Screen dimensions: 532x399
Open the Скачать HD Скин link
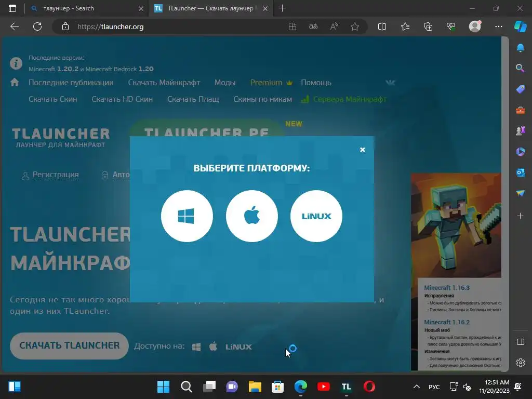tap(122, 99)
